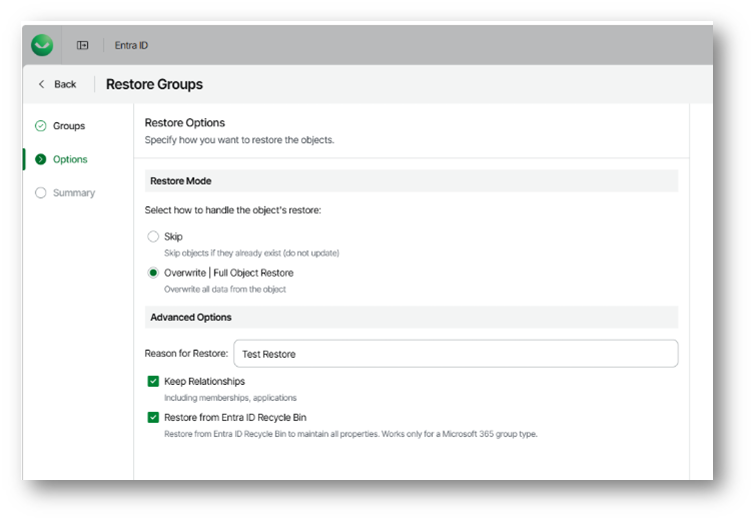Select the Overwrite radio button
Screen dimensions: 755x522
[x=153, y=272]
